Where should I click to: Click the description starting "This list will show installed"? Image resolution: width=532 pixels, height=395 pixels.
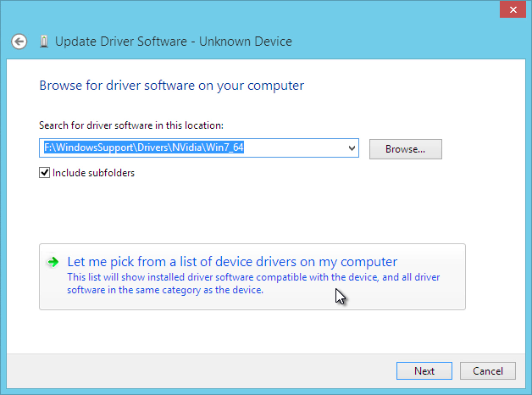click(253, 283)
